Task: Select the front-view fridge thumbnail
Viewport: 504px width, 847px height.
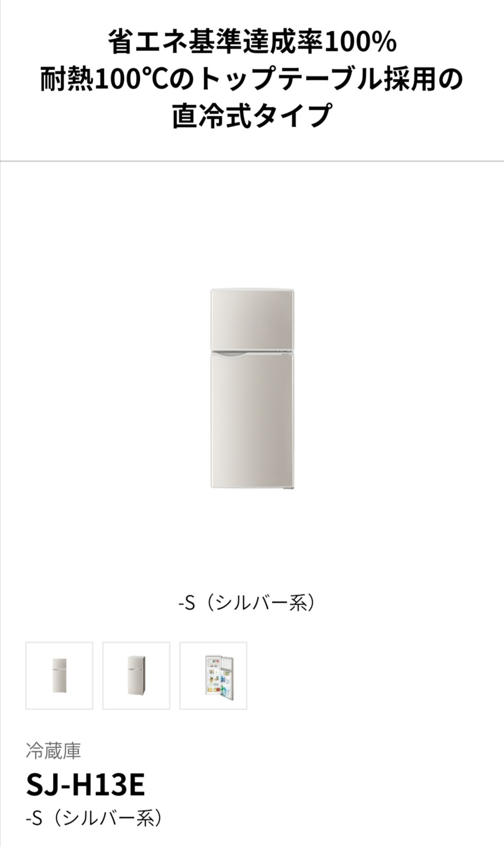Action: [59, 676]
